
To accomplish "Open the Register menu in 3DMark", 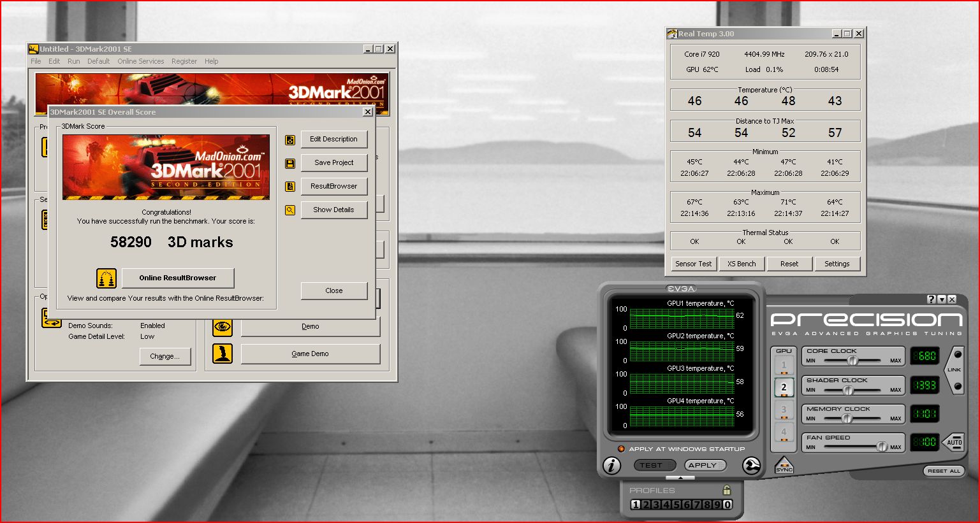I will [x=184, y=62].
